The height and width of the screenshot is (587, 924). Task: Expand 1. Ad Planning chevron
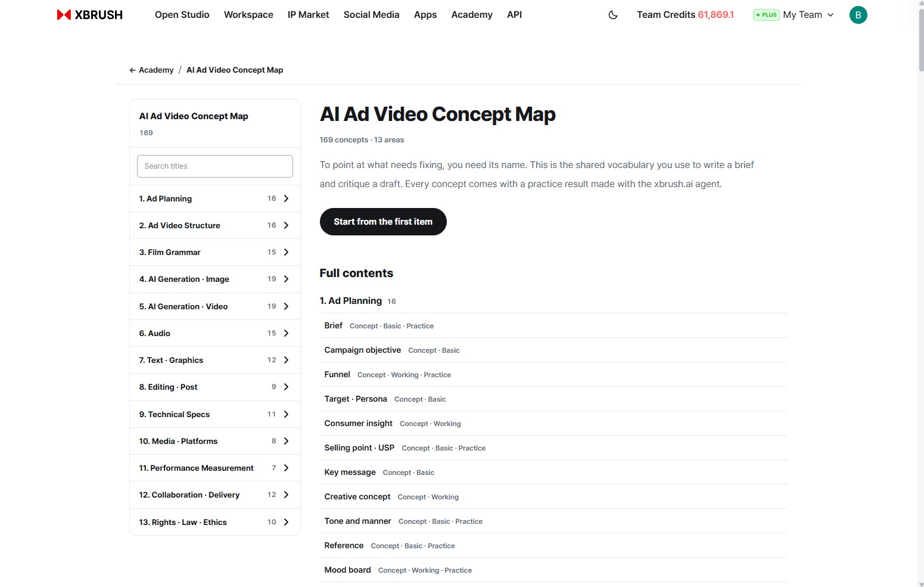[x=286, y=198]
